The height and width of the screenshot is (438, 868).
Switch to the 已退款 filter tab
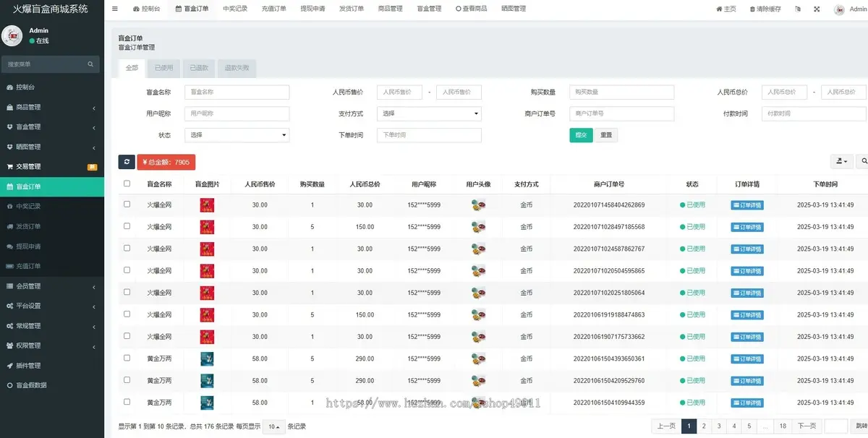coord(199,68)
